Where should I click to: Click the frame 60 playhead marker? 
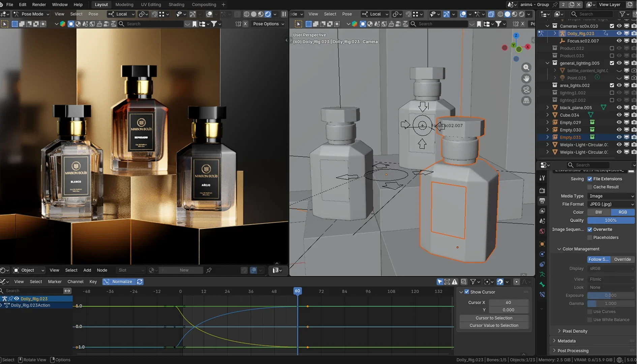coord(297,291)
